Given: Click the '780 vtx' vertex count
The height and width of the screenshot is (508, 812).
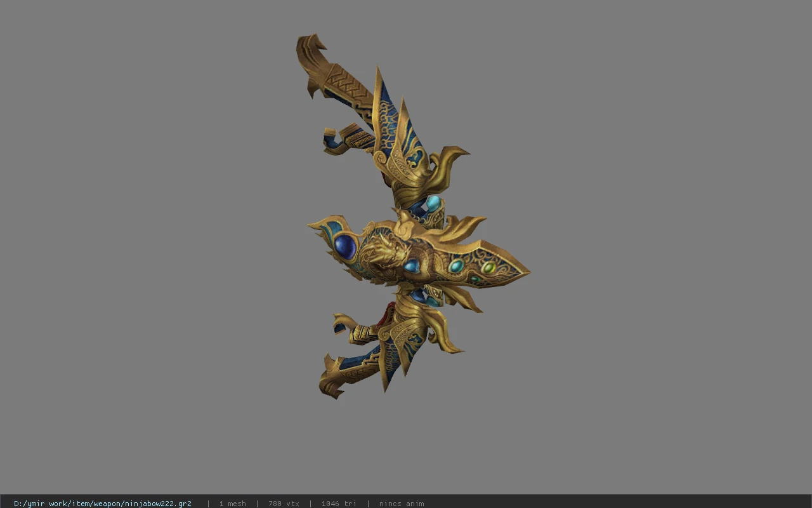Looking at the screenshot, I should 284,504.
